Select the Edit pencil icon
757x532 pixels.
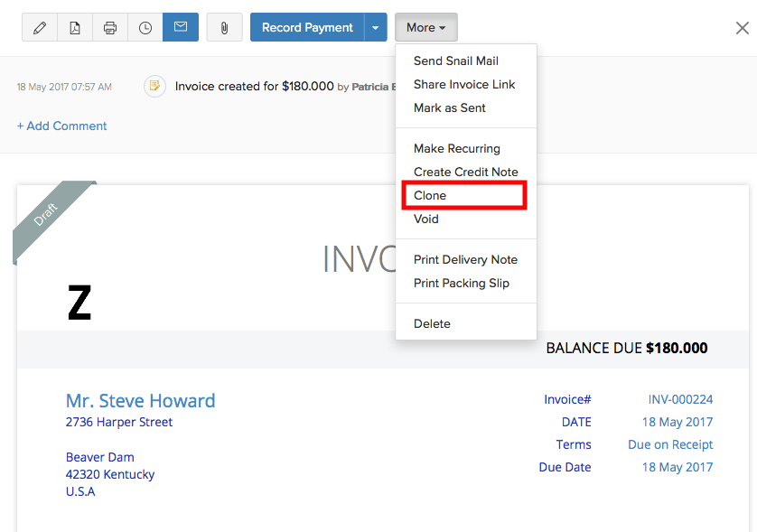click(39, 27)
